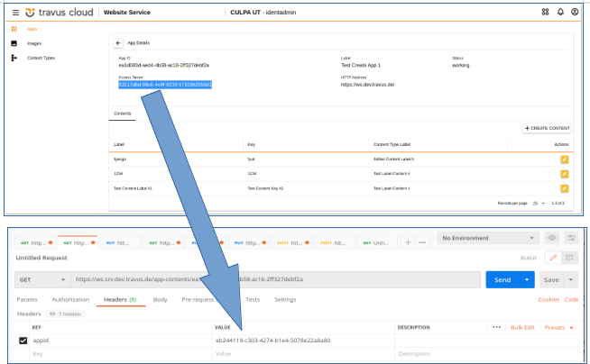Expand the Save button arrow options
590x364 pixels.
coord(571,279)
